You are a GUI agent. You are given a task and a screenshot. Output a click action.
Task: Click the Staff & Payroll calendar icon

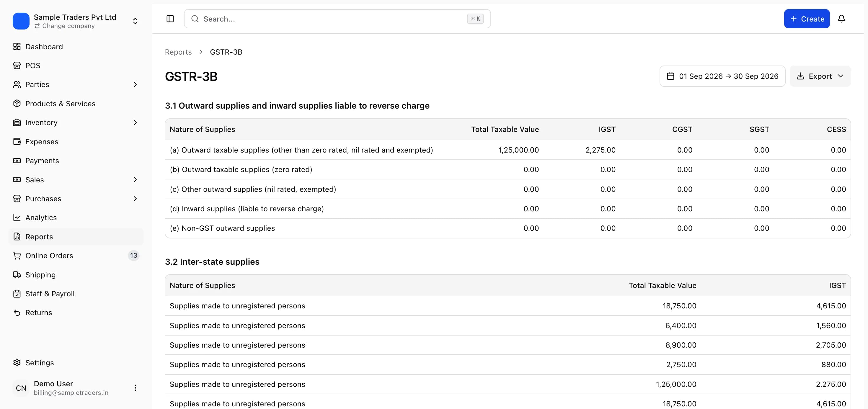[17, 293]
